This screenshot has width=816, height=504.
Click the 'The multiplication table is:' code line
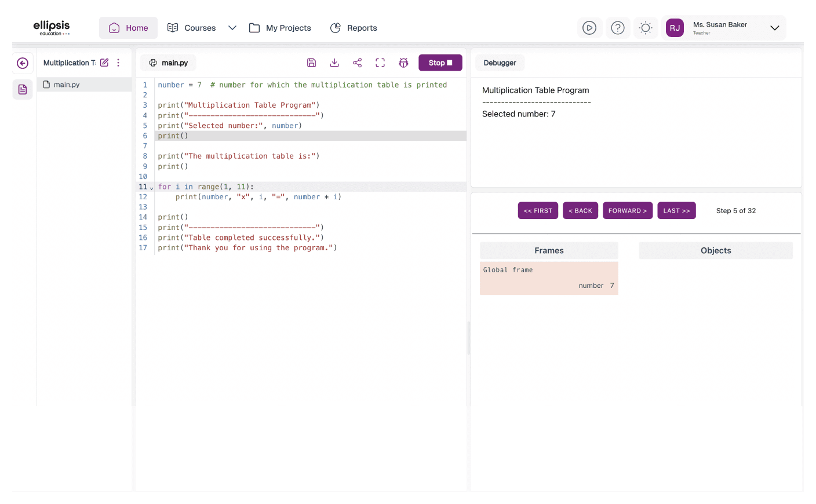[x=238, y=156]
